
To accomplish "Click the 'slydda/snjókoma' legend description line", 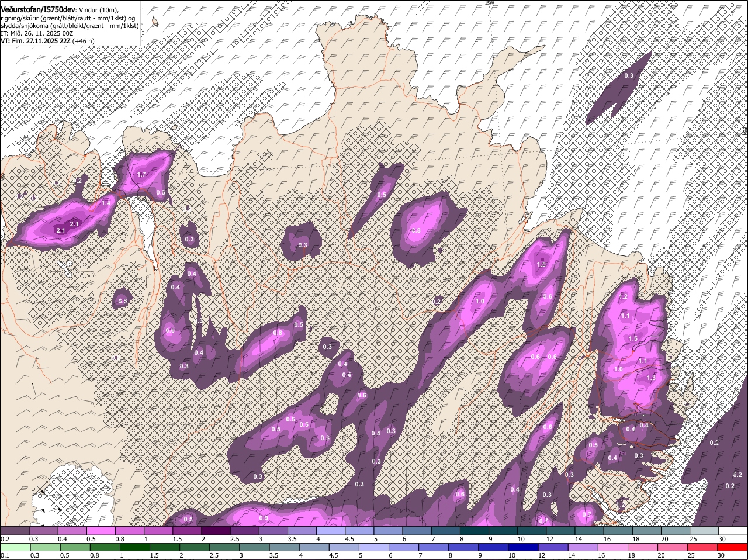I will tap(70, 26).
